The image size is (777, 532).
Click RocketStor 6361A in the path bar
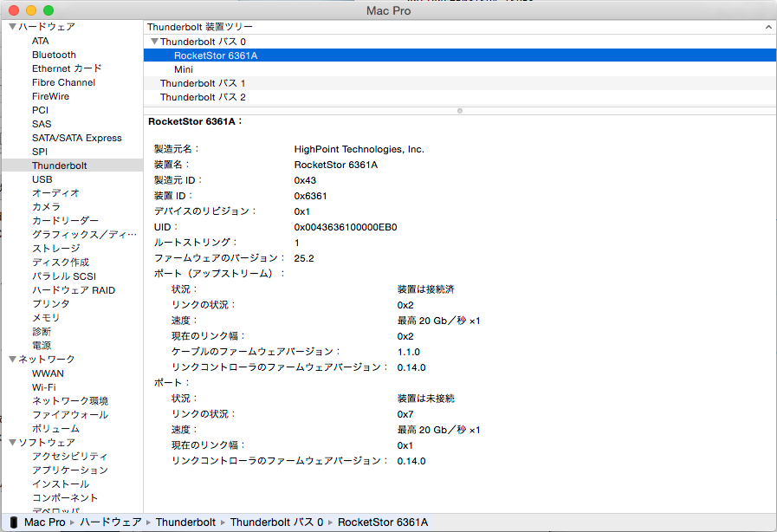pyautogui.click(x=383, y=522)
